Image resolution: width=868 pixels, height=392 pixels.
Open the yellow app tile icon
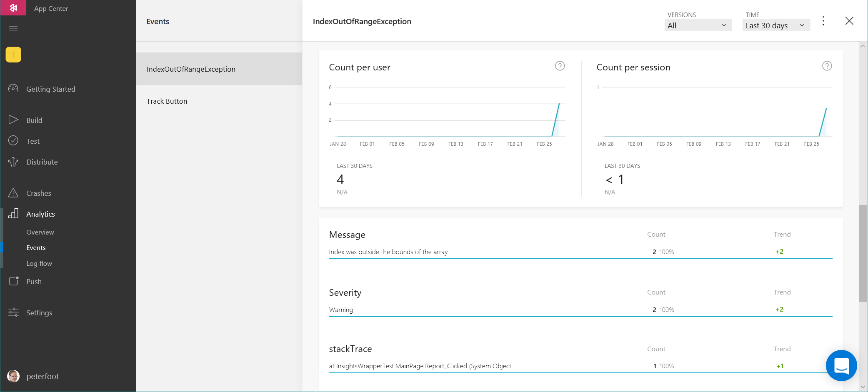click(x=13, y=55)
